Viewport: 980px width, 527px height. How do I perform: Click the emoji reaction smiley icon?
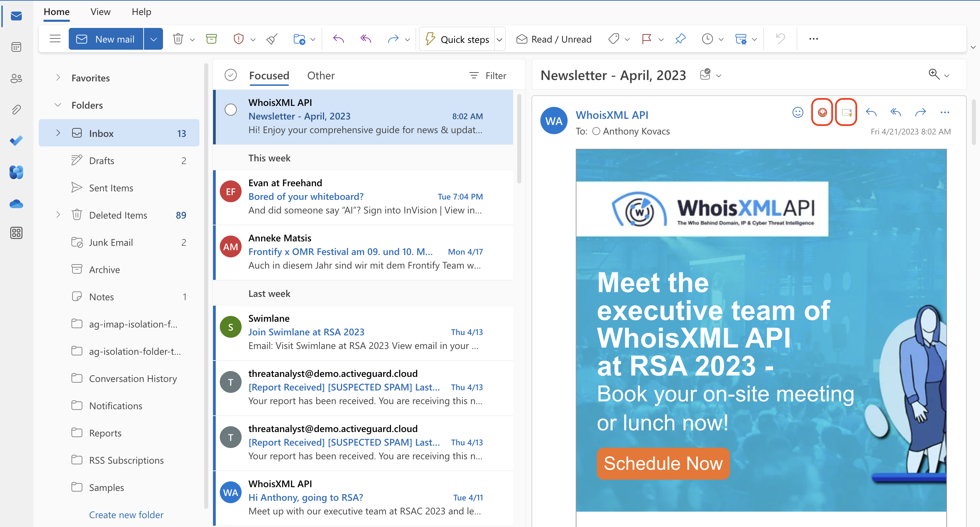798,112
